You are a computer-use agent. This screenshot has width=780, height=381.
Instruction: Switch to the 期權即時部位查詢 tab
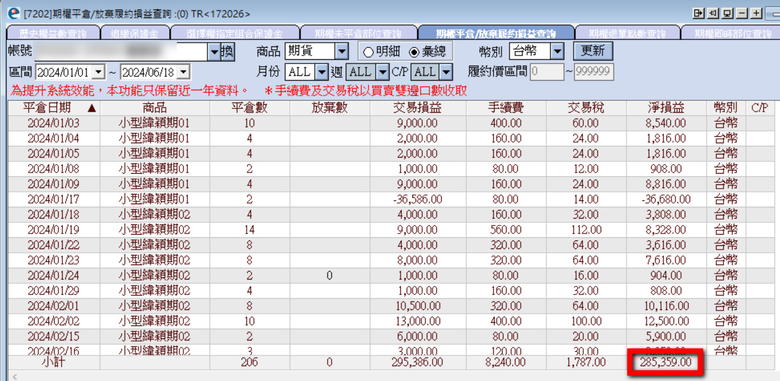(730, 34)
